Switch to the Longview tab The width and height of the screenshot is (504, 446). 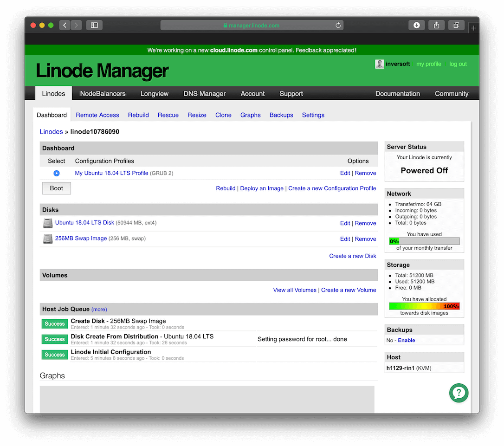click(154, 93)
